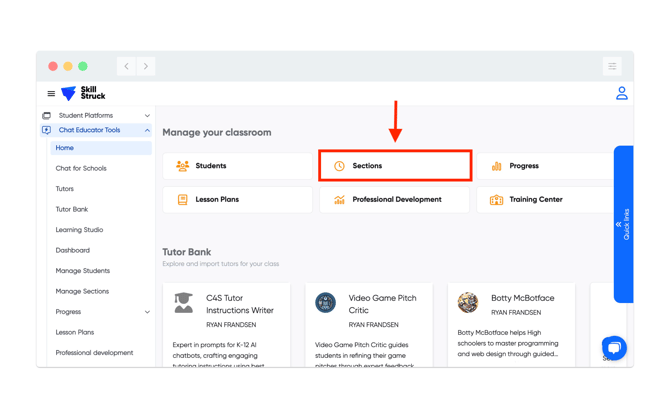Open the Professional Development card
Screen dimensions: 670x418
395,200
